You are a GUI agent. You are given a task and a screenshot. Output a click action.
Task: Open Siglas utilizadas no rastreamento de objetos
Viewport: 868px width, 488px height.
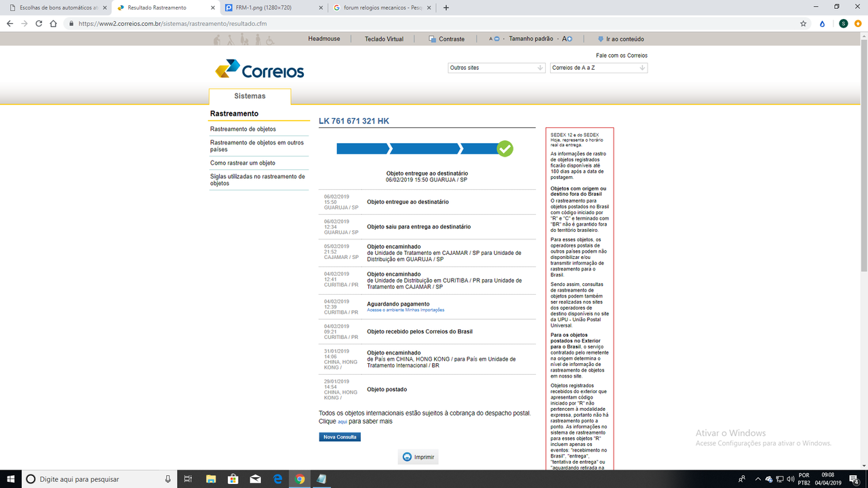(x=258, y=180)
